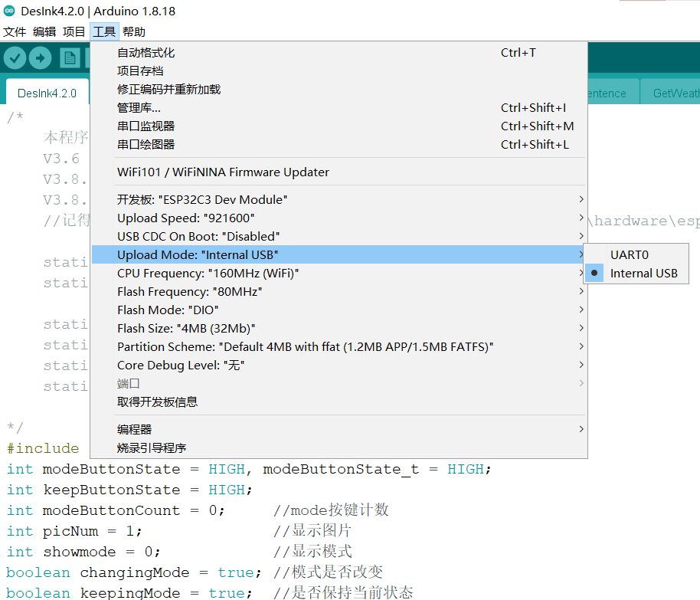This screenshot has width=700, height=600.
Task: Switch to the GetWeather sketch tab
Action: click(671, 93)
